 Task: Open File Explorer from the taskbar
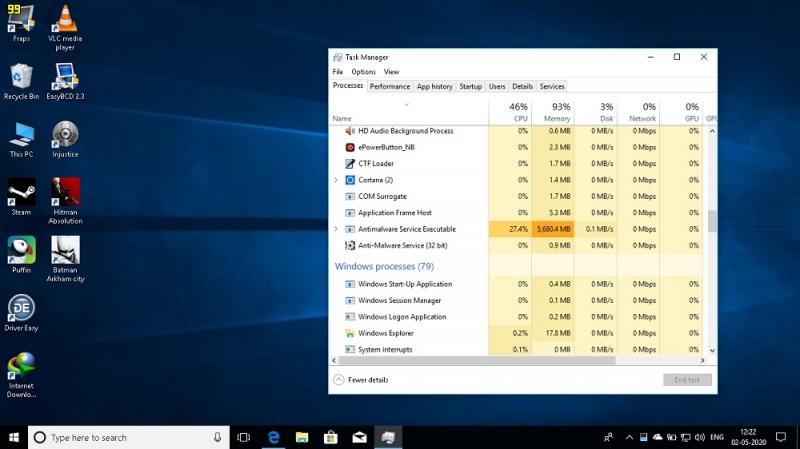point(302,437)
